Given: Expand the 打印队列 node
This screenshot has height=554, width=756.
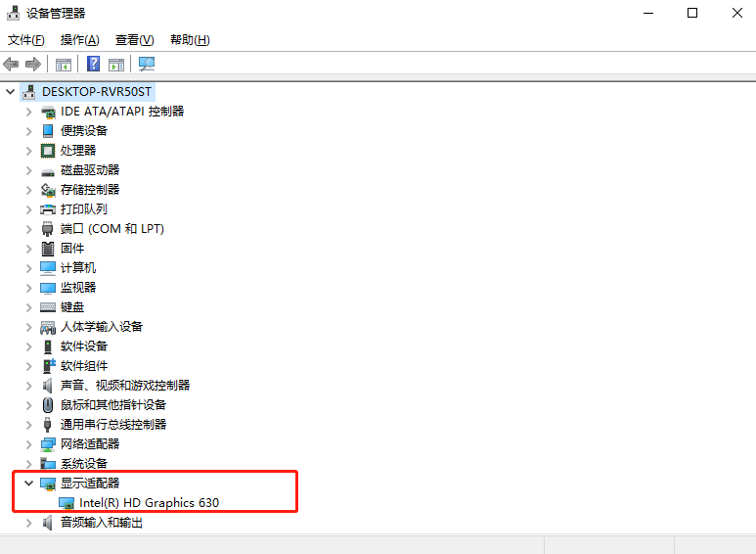Looking at the screenshot, I should [29, 209].
